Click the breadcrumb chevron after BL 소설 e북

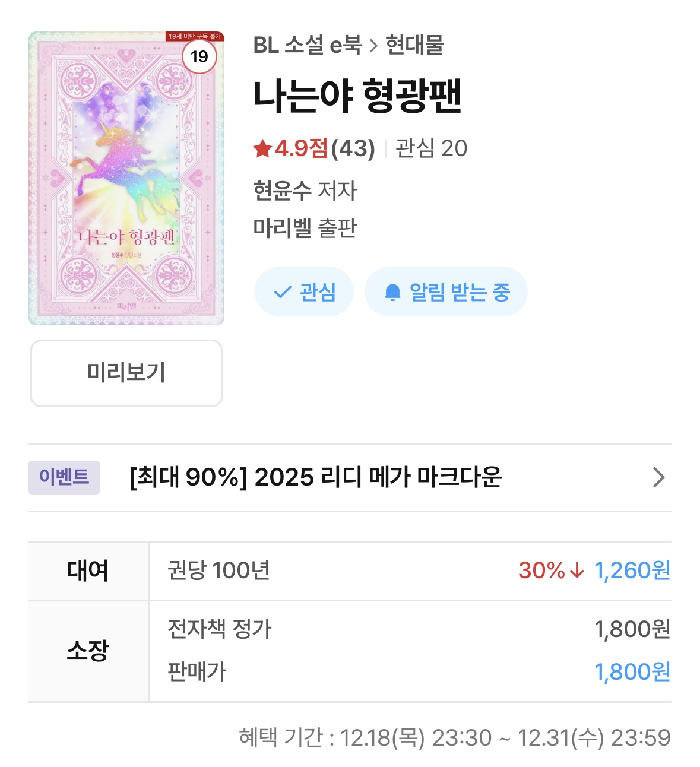click(373, 46)
